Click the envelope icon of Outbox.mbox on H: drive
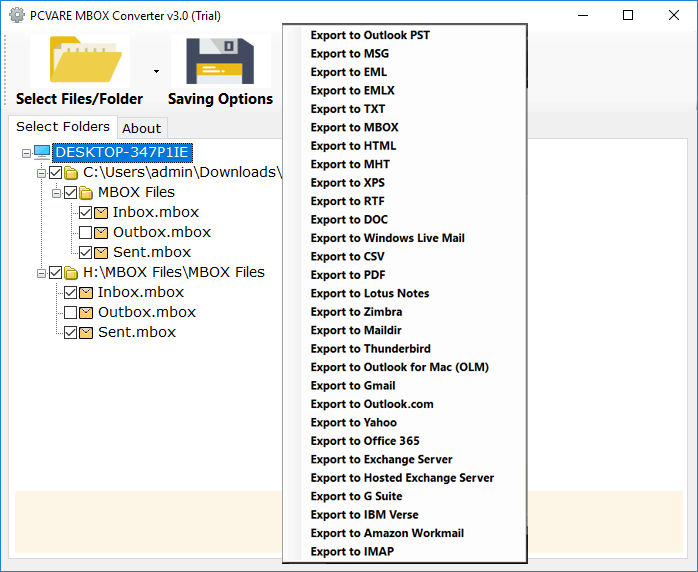The image size is (698, 572). (x=86, y=312)
